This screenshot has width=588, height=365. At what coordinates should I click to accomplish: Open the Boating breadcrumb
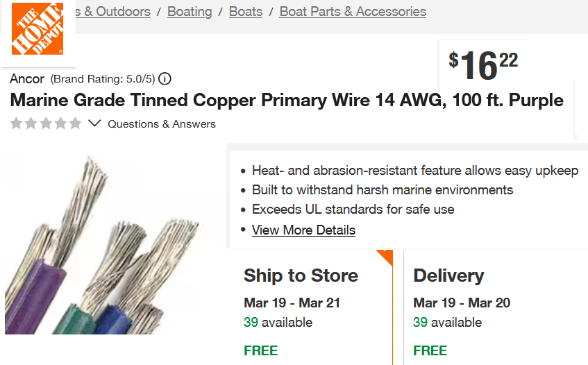pos(190,12)
